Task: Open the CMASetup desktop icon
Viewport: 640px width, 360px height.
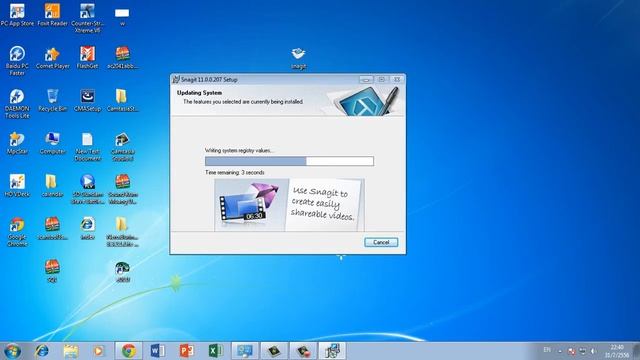Action: pos(87,100)
